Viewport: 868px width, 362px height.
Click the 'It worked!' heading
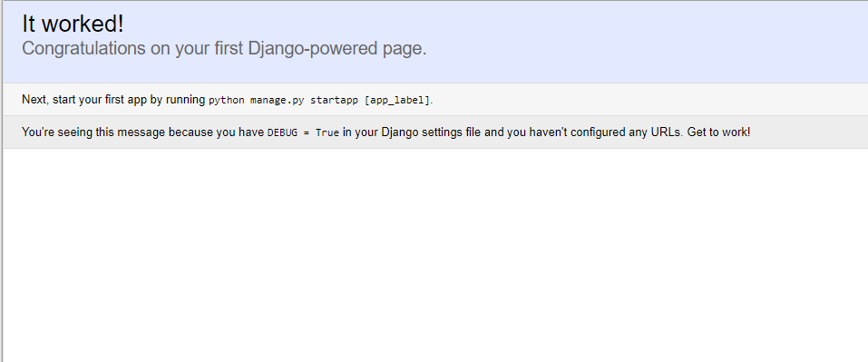click(x=73, y=24)
